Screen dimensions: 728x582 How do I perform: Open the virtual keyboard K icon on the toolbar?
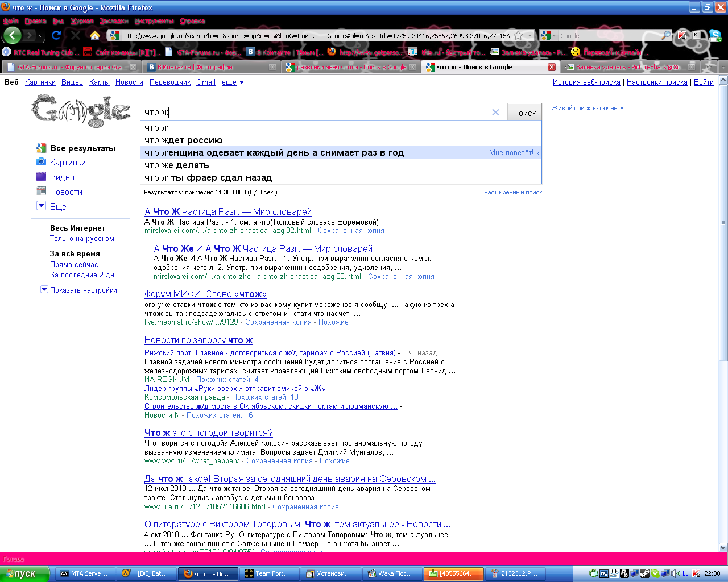(696, 35)
